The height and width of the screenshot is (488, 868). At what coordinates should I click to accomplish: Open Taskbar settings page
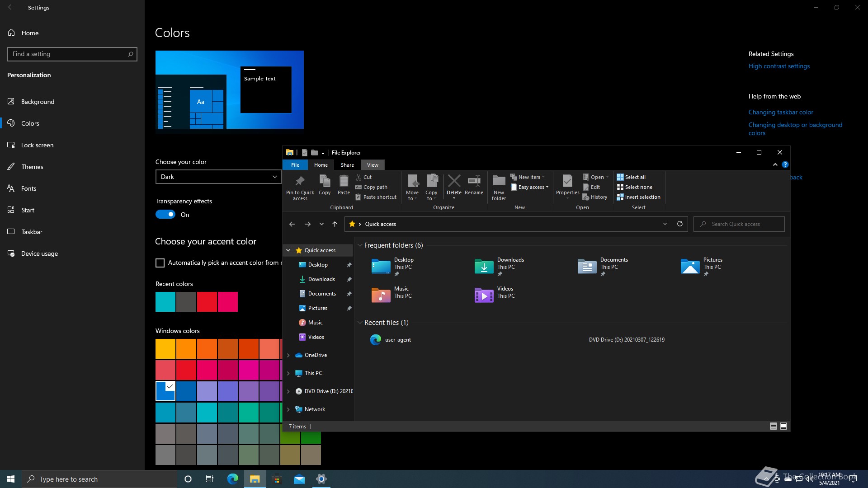72,232
